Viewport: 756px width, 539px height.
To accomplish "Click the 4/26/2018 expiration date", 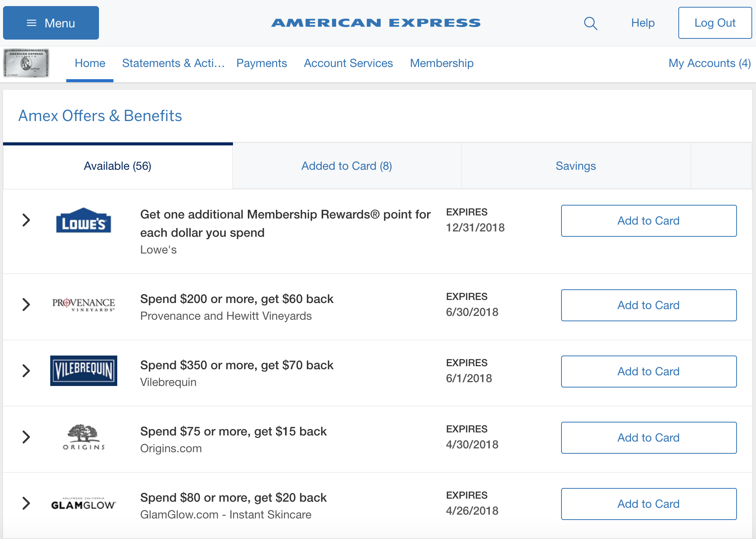I will 472,511.
